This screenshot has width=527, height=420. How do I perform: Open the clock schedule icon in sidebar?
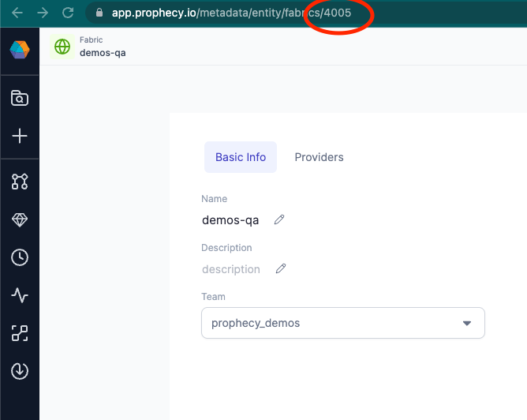tap(20, 257)
